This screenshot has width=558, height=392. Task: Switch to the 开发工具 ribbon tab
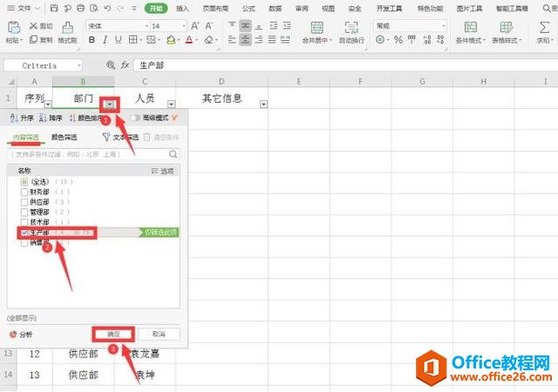(x=390, y=8)
